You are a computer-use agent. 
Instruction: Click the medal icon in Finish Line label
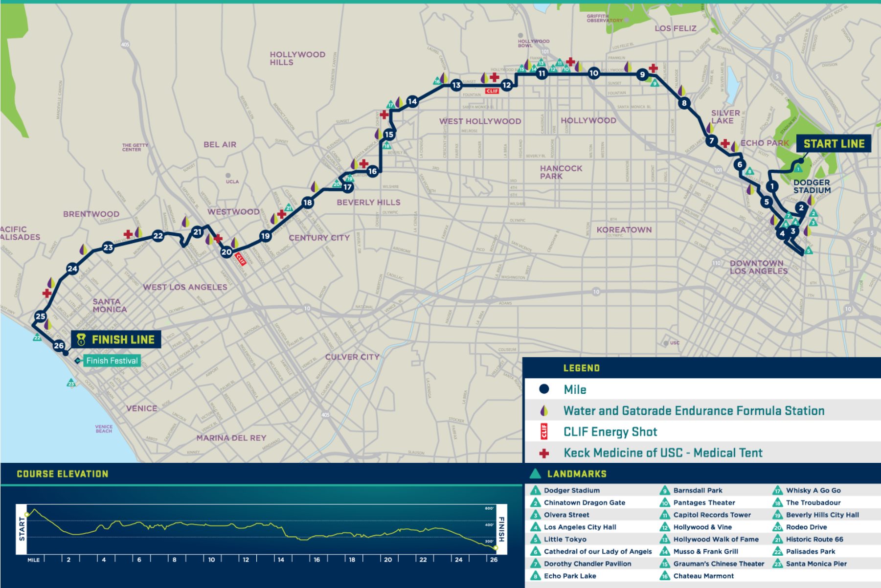tap(81, 339)
